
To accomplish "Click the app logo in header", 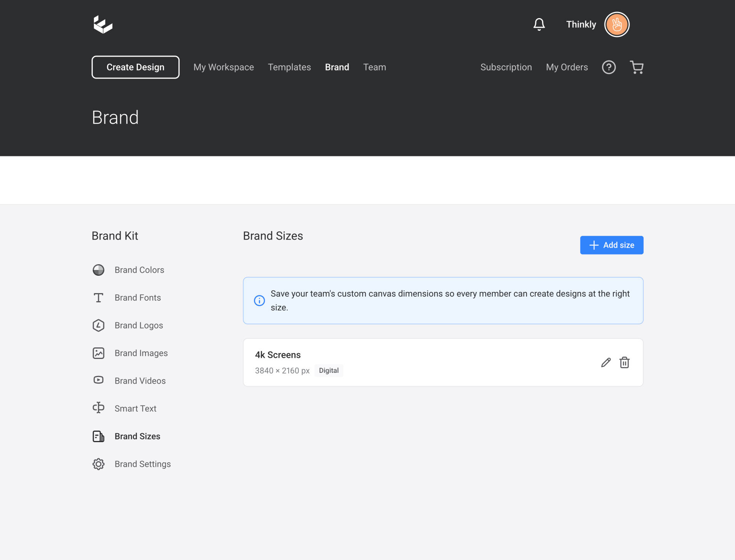I will pyautogui.click(x=103, y=24).
